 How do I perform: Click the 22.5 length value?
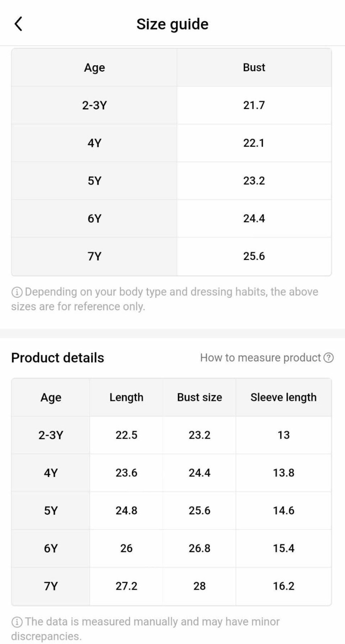tap(126, 435)
